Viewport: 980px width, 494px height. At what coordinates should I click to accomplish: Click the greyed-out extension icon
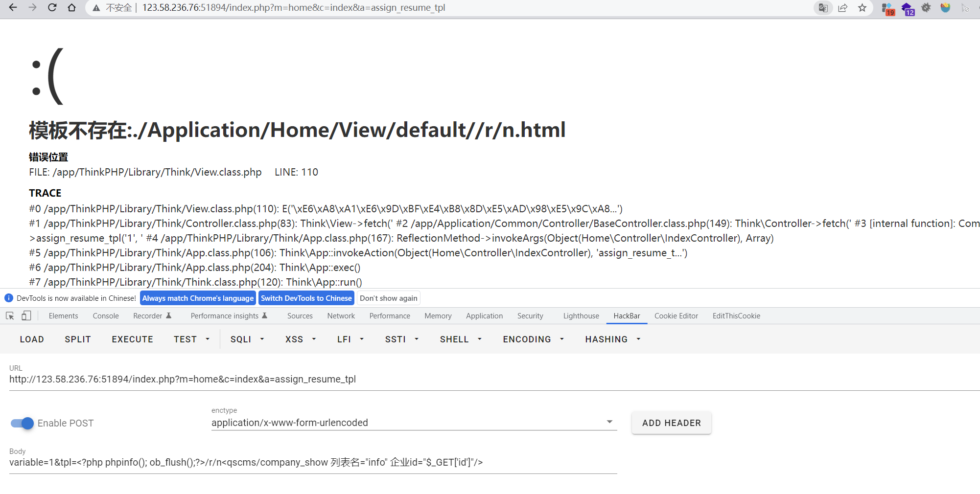click(x=965, y=8)
